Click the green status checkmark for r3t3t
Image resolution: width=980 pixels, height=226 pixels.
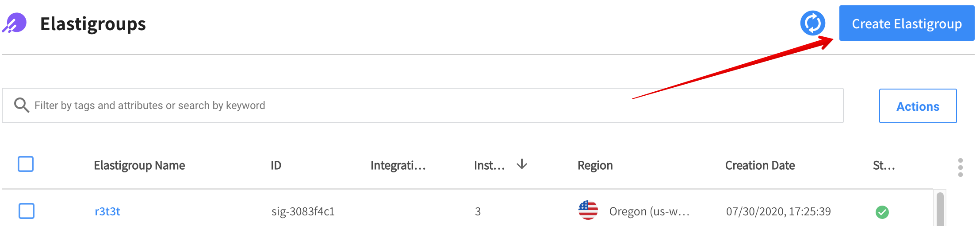[882, 212]
